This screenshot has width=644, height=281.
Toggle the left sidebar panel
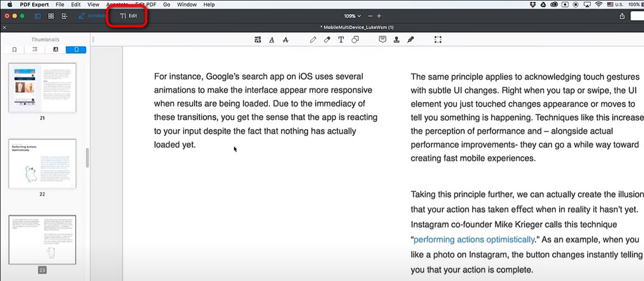[38, 16]
